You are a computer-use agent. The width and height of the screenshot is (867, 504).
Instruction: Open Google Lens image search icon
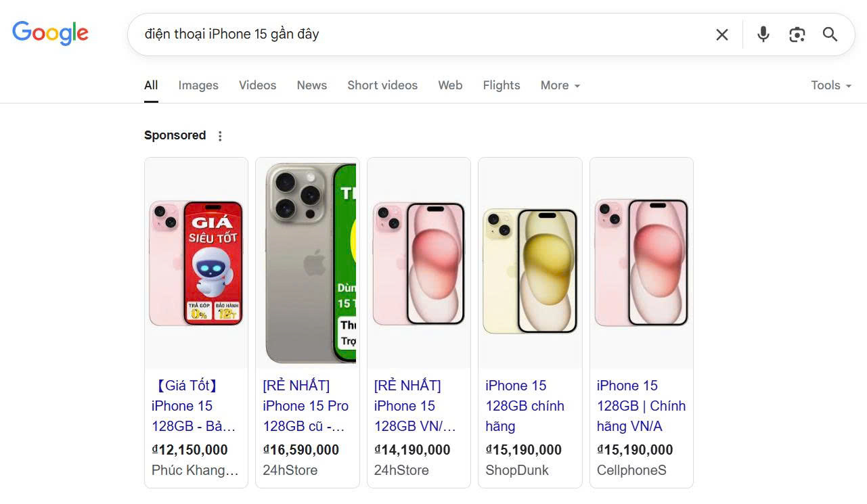point(797,35)
